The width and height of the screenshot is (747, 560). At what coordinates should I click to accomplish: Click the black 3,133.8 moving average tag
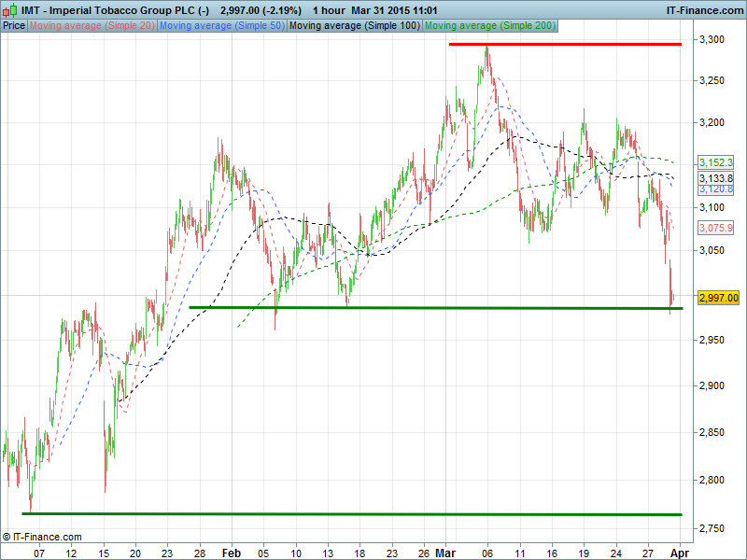[x=716, y=177]
